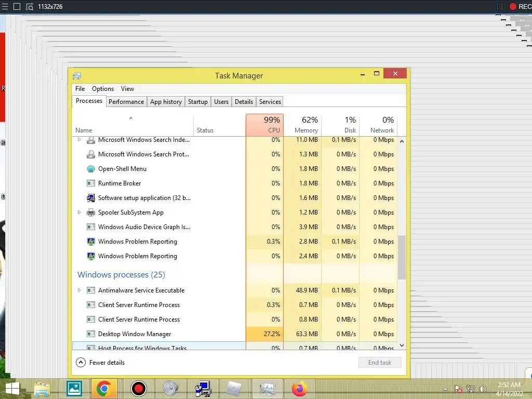Select the Windows Audio Device Graph Is... row
Image resolution: width=532 pixels, height=399 pixels.
[235, 227]
